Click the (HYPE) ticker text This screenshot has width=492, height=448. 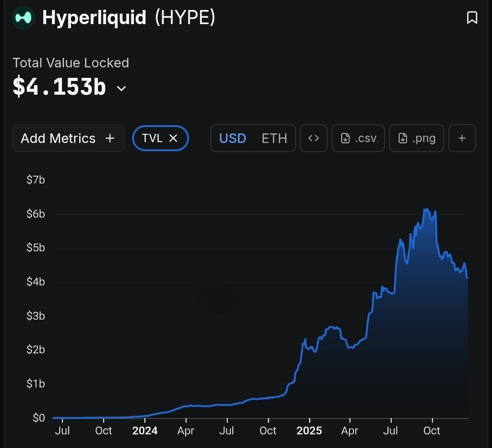tap(185, 17)
